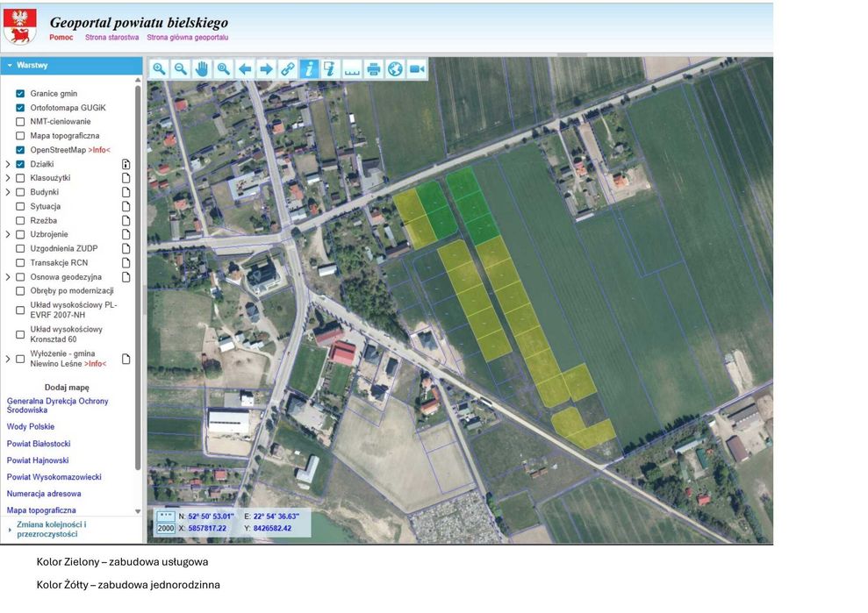Open the Wody Polskie map link

(31, 426)
